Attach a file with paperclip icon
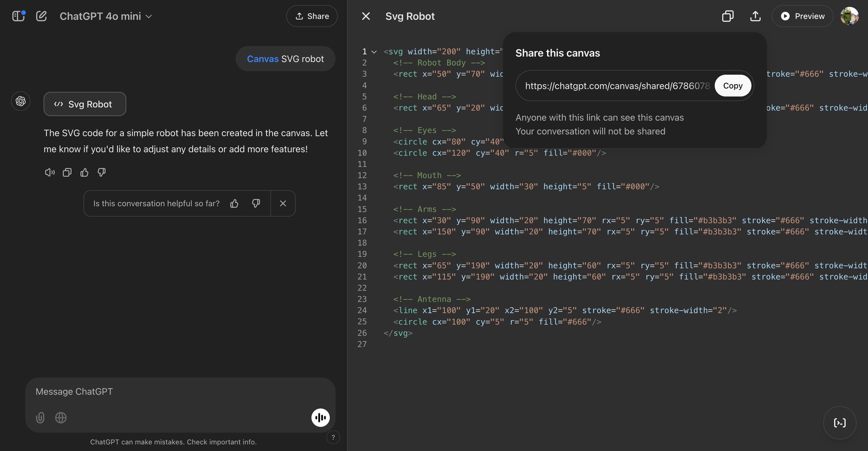 click(40, 418)
